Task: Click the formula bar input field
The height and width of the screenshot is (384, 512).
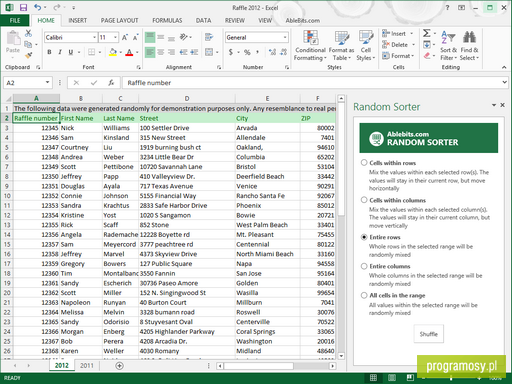Action: tap(312, 82)
